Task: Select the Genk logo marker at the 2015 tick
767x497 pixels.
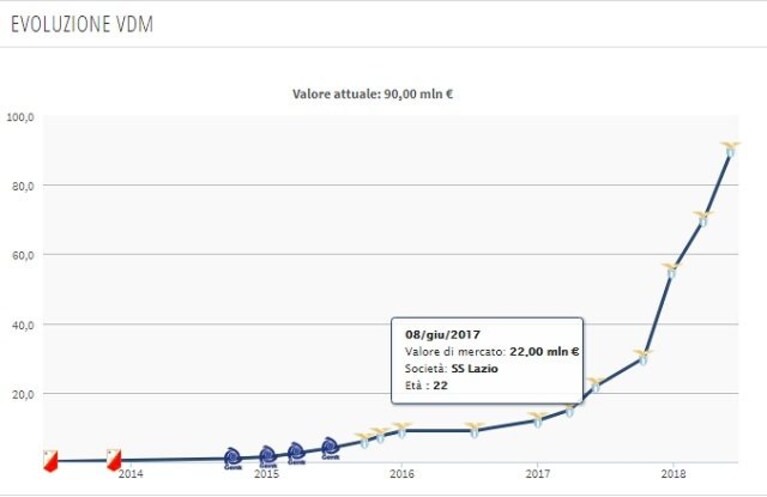Action: pyautogui.click(x=268, y=457)
